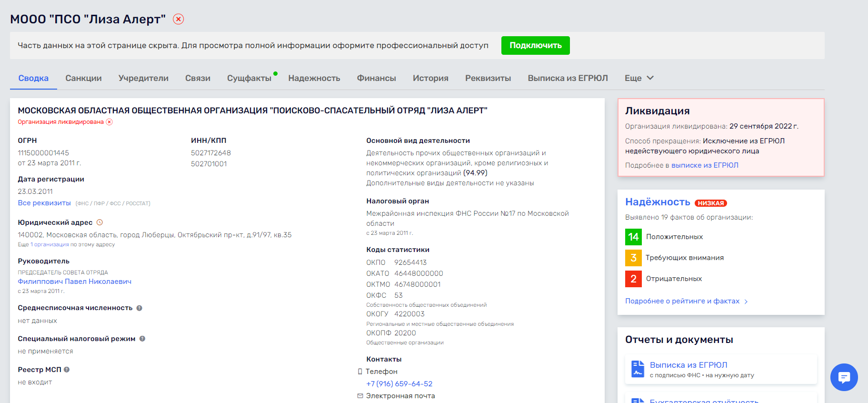
Task: Open the Реквизиты tab
Action: tap(488, 78)
